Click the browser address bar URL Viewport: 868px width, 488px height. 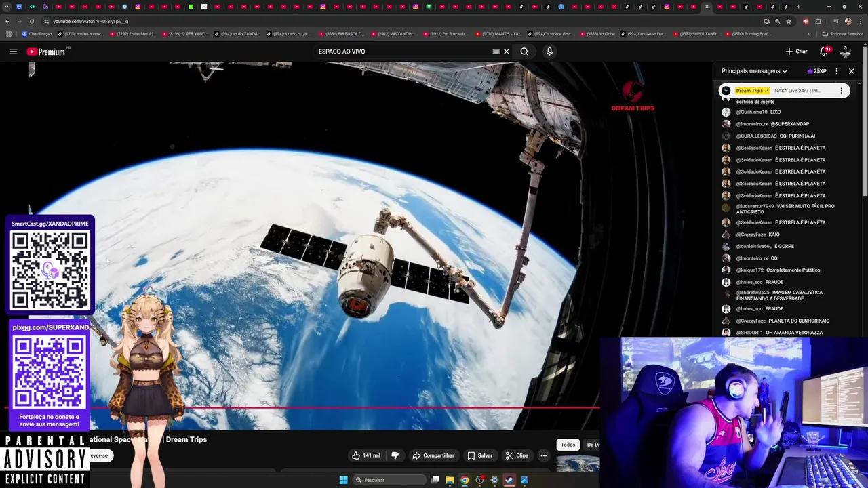pyautogui.click(x=90, y=21)
